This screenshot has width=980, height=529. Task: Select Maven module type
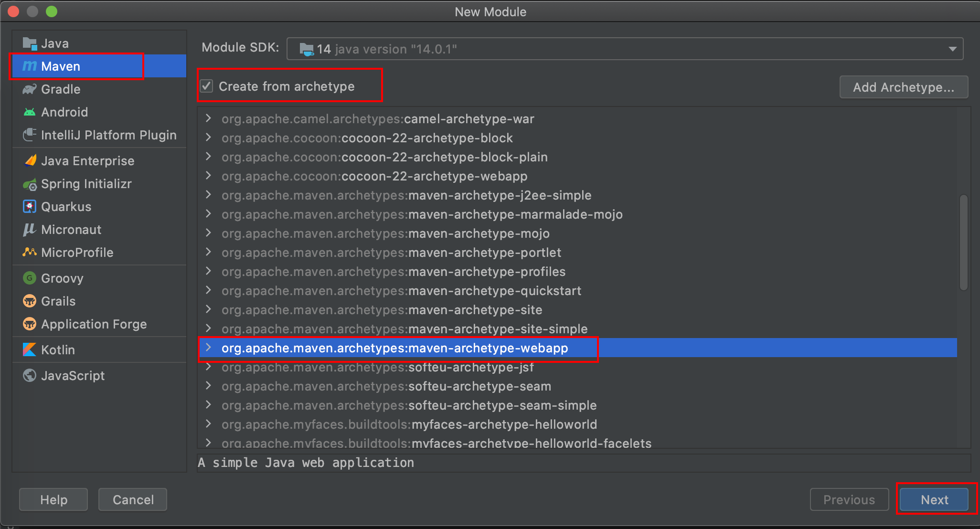click(x=99, y=66)
